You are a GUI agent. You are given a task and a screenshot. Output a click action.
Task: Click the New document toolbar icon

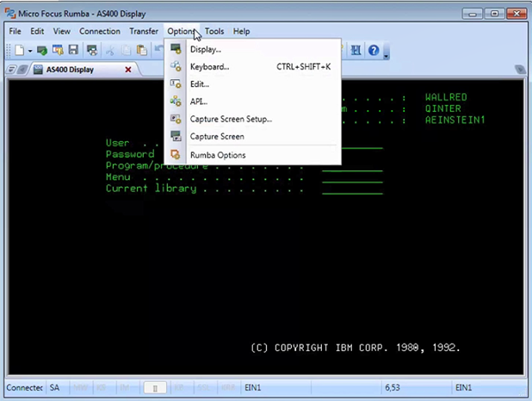coord(20,50)
